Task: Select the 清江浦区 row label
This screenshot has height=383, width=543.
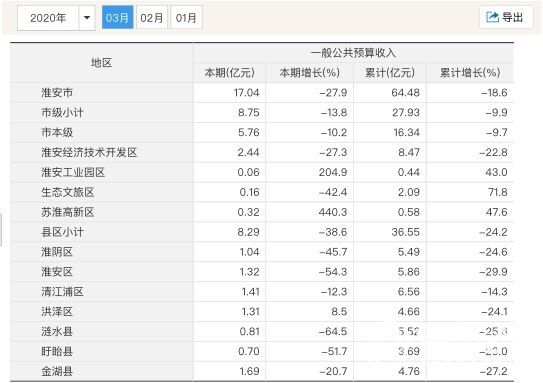Action: [62, 292]
